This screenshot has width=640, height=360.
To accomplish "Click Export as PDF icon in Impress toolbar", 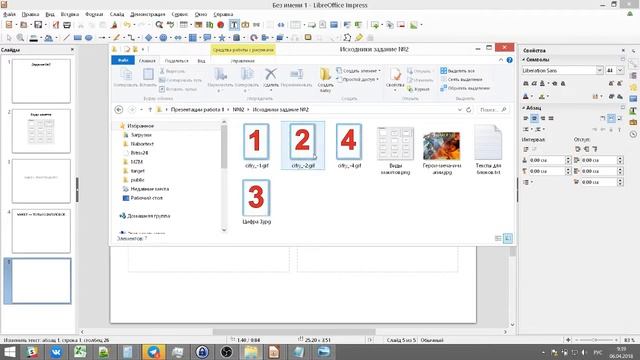I will 56,25.
